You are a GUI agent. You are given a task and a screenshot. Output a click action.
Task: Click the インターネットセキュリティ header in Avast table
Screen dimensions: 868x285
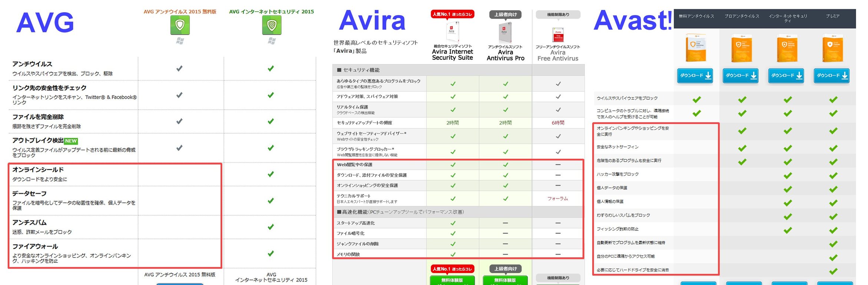[x=788, y=18]
